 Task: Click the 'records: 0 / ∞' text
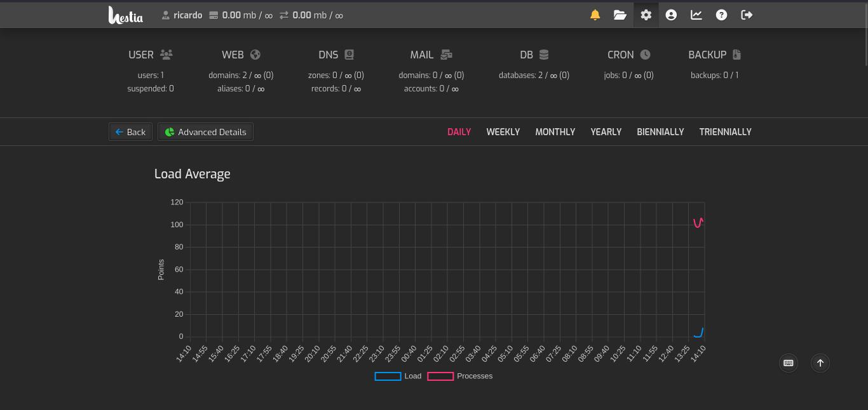tap(336, 88)
